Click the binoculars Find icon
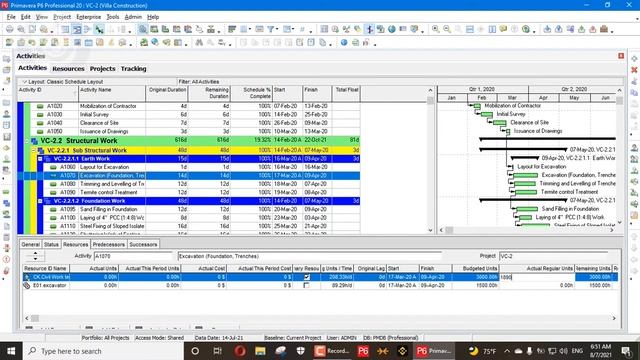The width and height of the screenshot is (640, 360). point(199,42)
